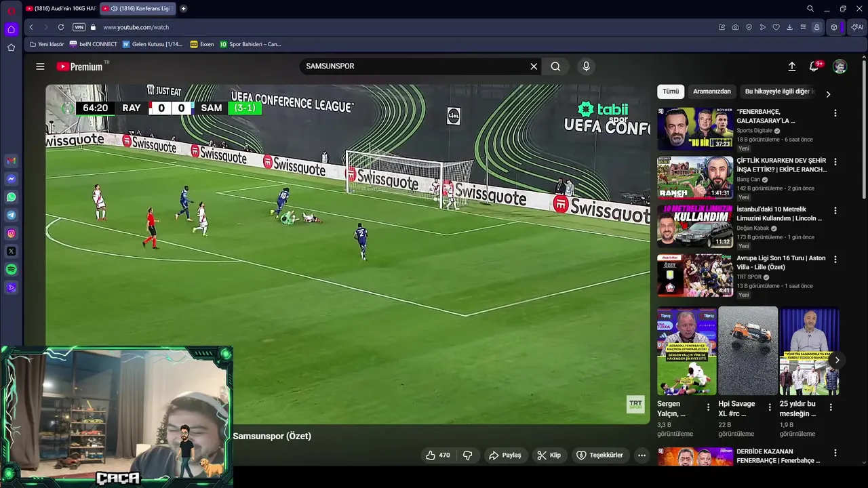
Task: Take a snapshot with camera icon
Action: [x=736, y=27]
